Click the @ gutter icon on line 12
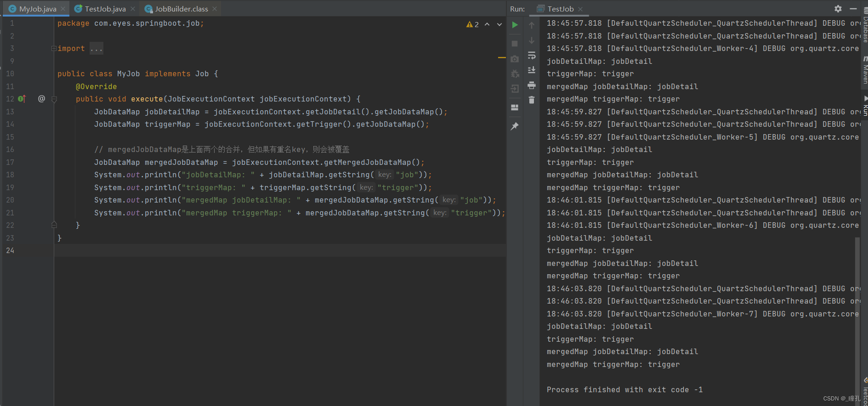This screenshot has width=868, height=406. [x=41, y=99]
